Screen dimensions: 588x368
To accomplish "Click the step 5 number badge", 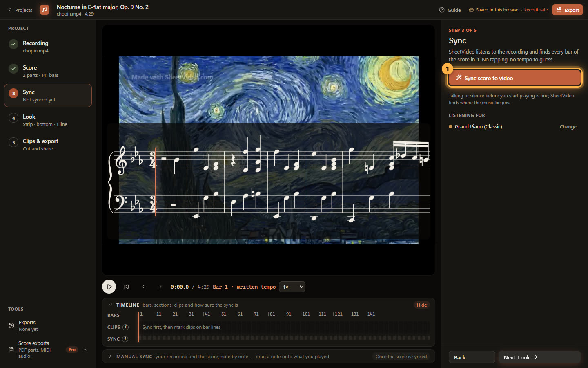I will (x=13, y=142).
